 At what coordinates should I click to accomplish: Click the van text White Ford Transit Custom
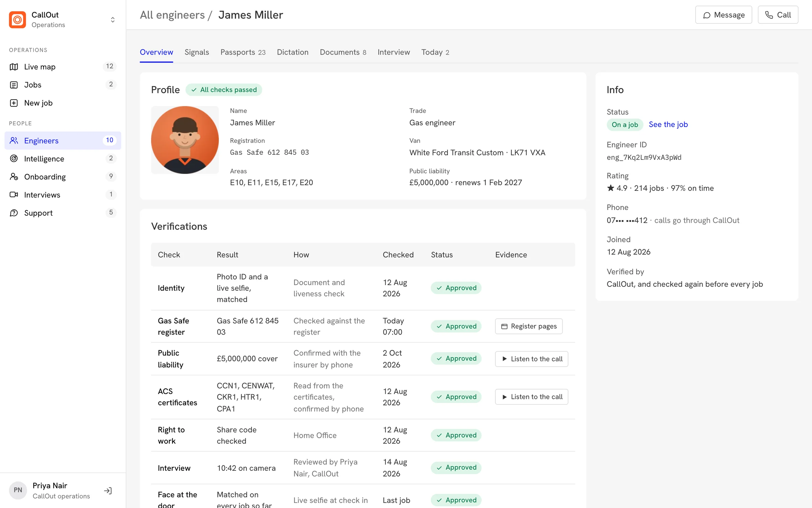click(x=456, y=152)
